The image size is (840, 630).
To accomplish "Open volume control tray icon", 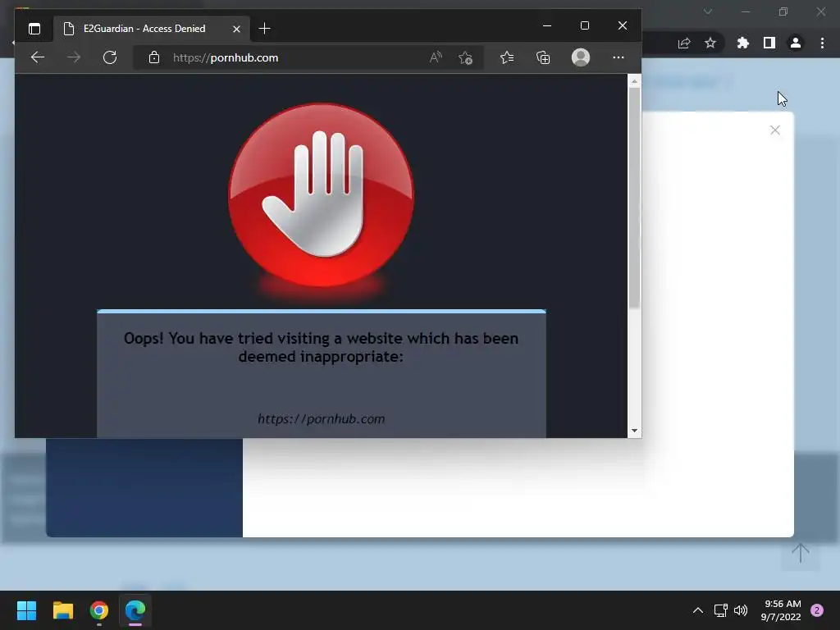I will [x=741, y=610].
